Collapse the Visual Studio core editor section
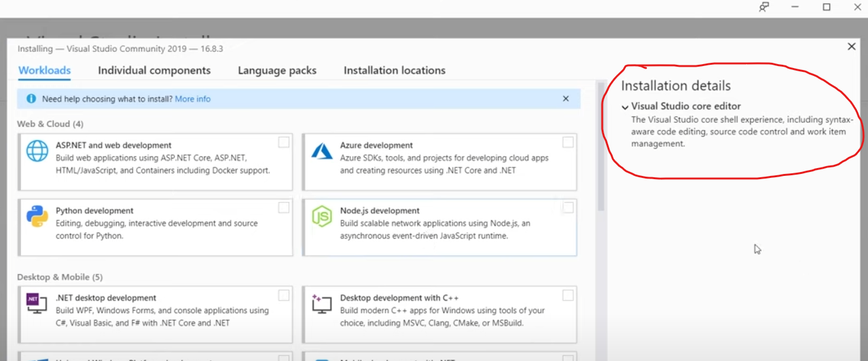The width and height of the screenshot is (868, 361). [625, 107]
